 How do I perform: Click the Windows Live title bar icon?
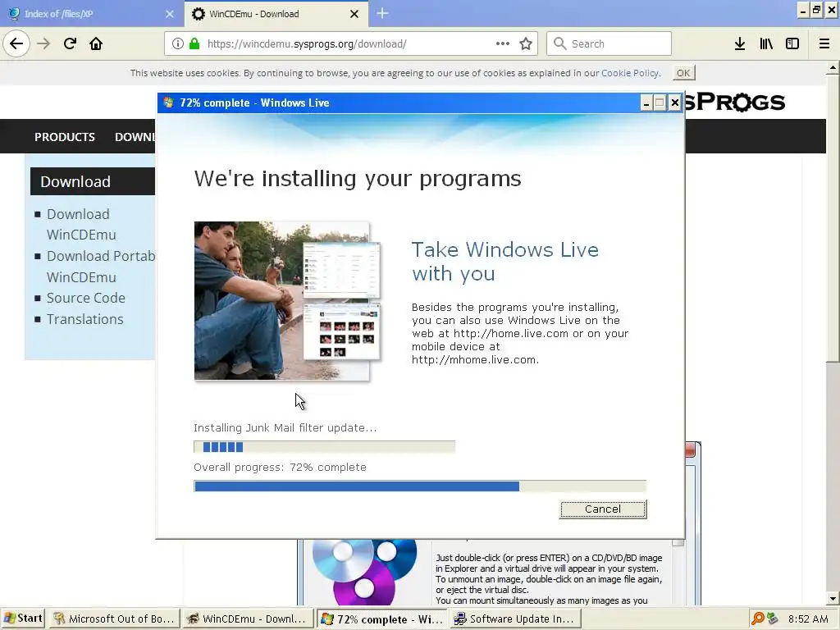[168, 103]
